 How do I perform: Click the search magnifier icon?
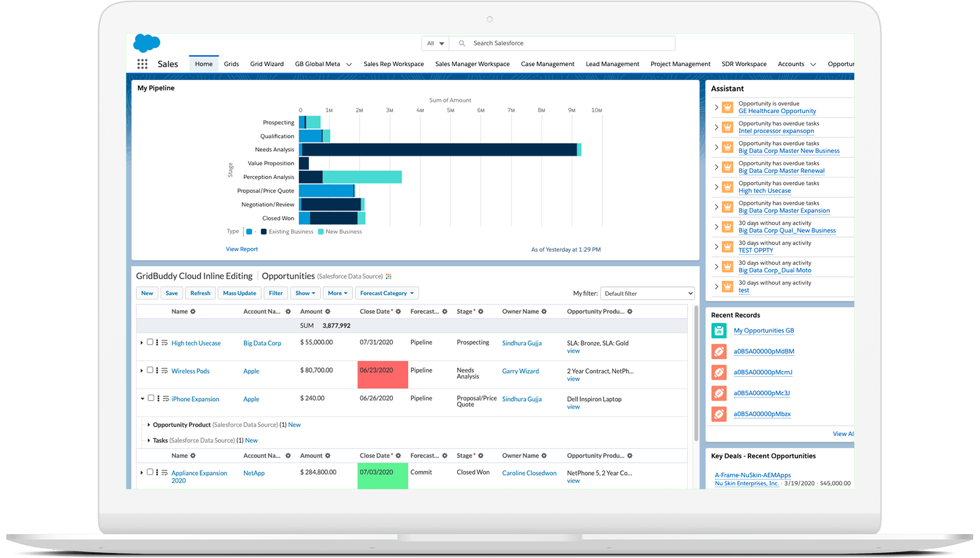click(462, 43)
